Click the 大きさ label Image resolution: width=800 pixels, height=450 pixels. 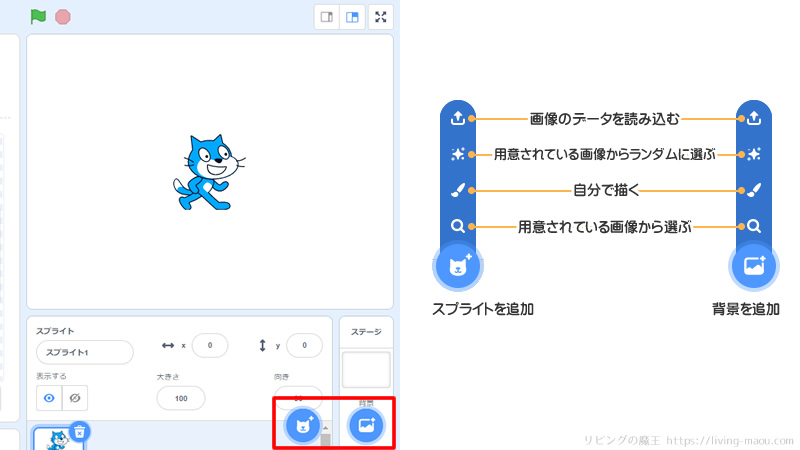click(168, 377)
